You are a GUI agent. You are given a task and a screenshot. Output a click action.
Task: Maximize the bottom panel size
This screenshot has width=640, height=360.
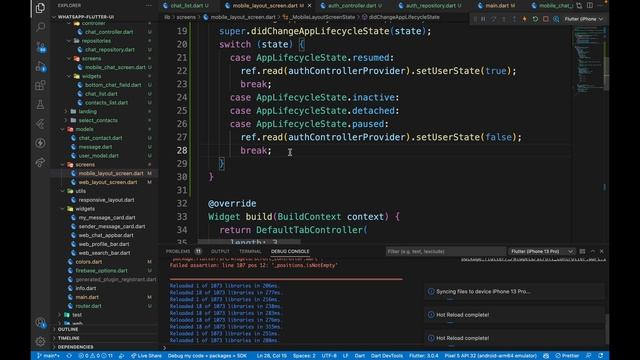(593, 251)
